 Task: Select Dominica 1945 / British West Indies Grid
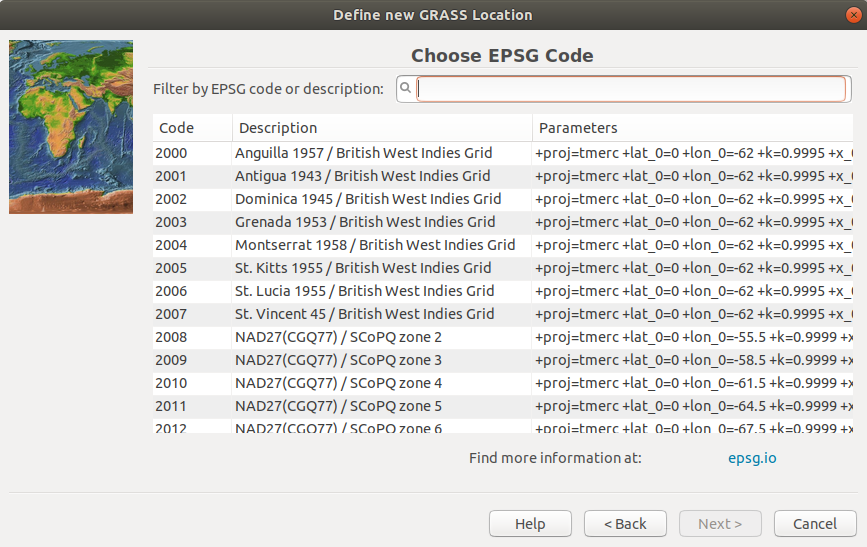click(382, 199)
